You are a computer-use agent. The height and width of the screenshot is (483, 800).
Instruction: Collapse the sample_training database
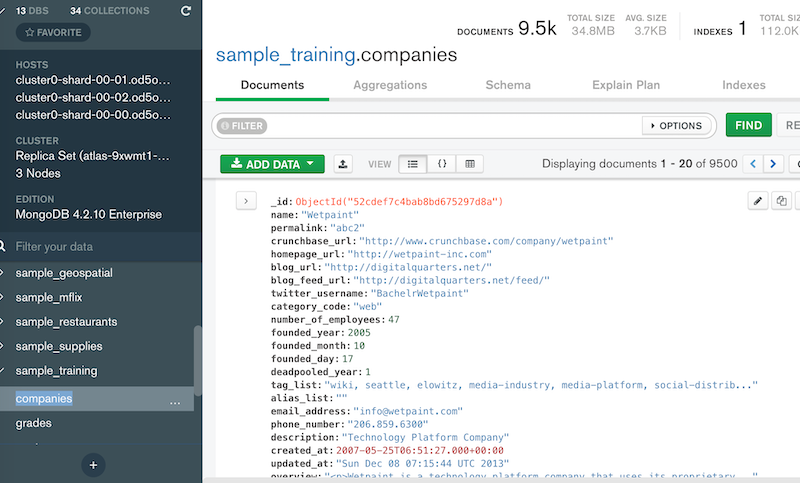[x=2, y=371]
